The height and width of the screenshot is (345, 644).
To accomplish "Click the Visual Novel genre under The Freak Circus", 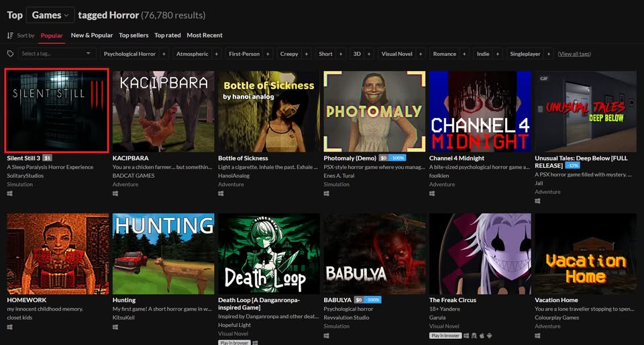I will tap(444, 326).
